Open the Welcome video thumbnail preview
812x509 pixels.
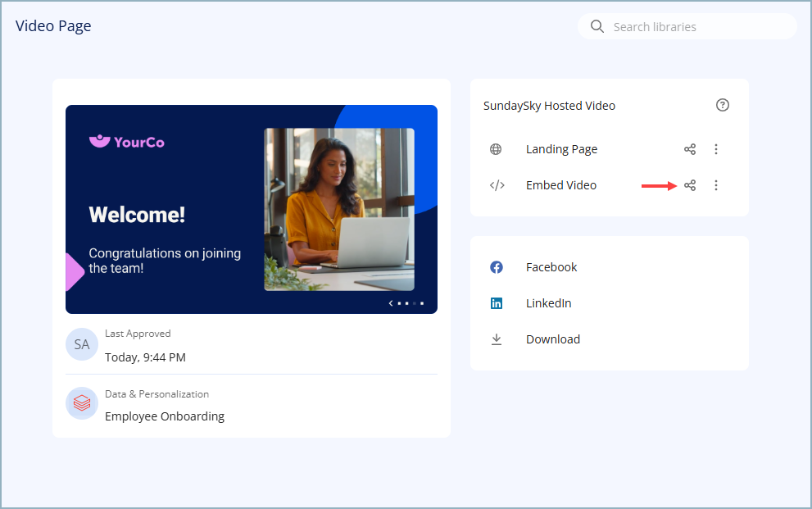pyautogui.click(x=251, y=209)
